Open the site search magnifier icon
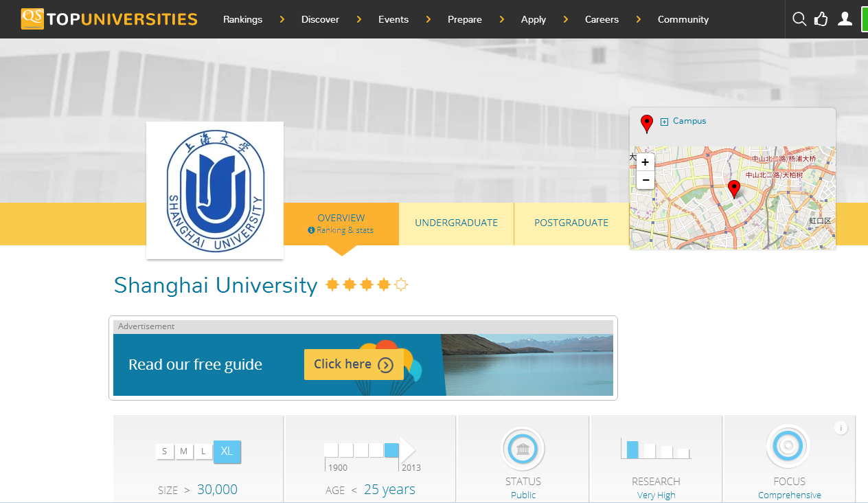The width and height of the screenshot is (868, 503). pyautogui.click(x=799, y=19)
